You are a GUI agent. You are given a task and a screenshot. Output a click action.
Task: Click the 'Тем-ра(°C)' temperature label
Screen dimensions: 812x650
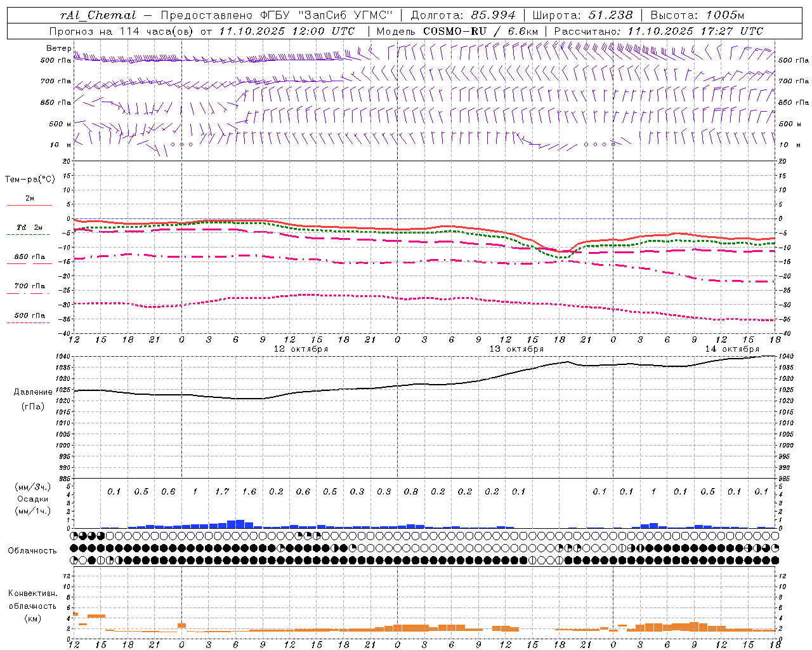click(30, 180)
